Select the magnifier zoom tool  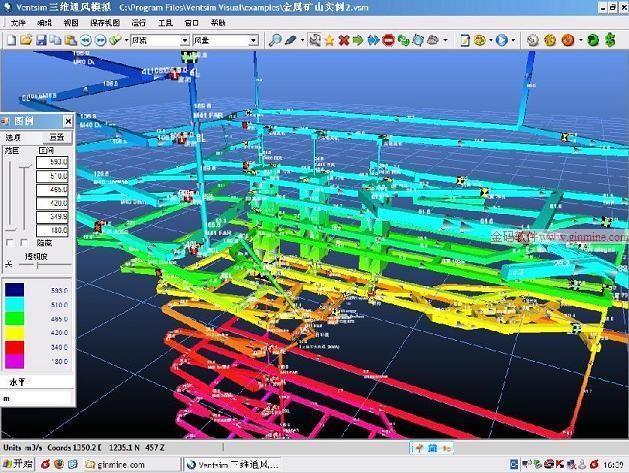pos(275,40)
